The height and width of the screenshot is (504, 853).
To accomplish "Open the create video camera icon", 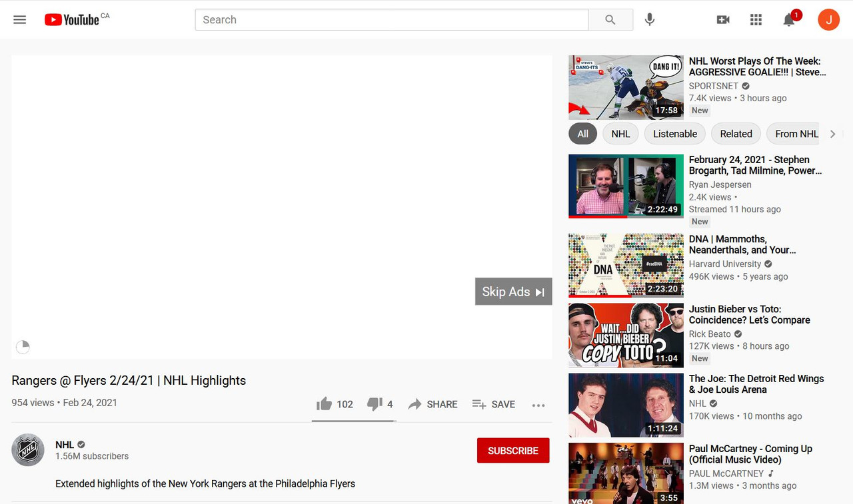I will [723, 20].
